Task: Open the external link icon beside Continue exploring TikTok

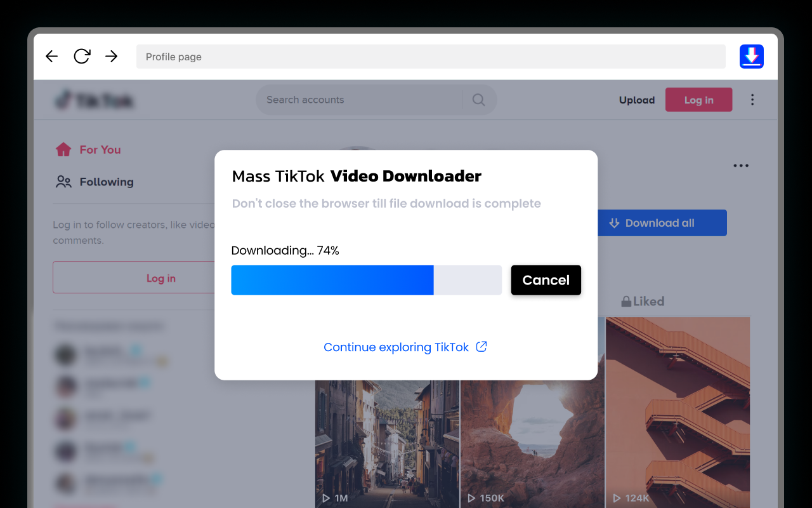Action: coord(481,347)
